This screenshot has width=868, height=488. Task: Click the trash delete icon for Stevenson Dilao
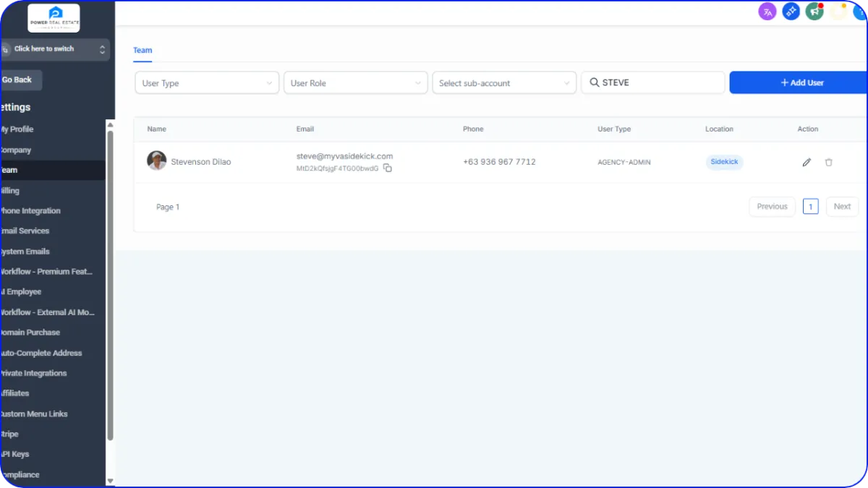click(829, 163)
